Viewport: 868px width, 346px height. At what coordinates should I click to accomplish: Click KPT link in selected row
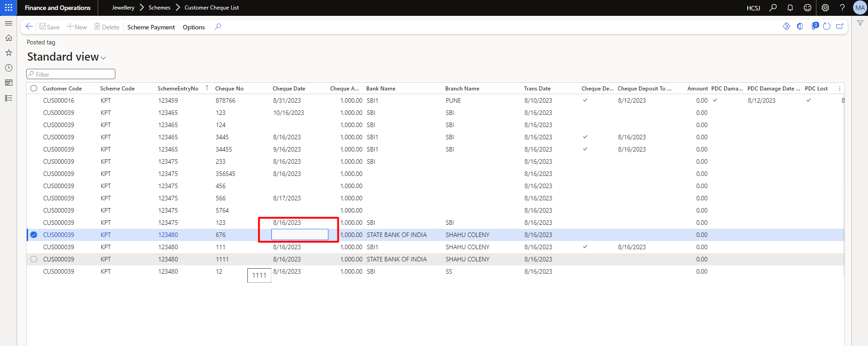106,235
